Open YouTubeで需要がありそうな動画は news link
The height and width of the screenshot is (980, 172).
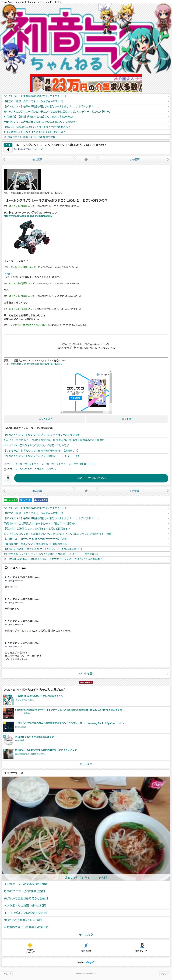click(26, 898)
